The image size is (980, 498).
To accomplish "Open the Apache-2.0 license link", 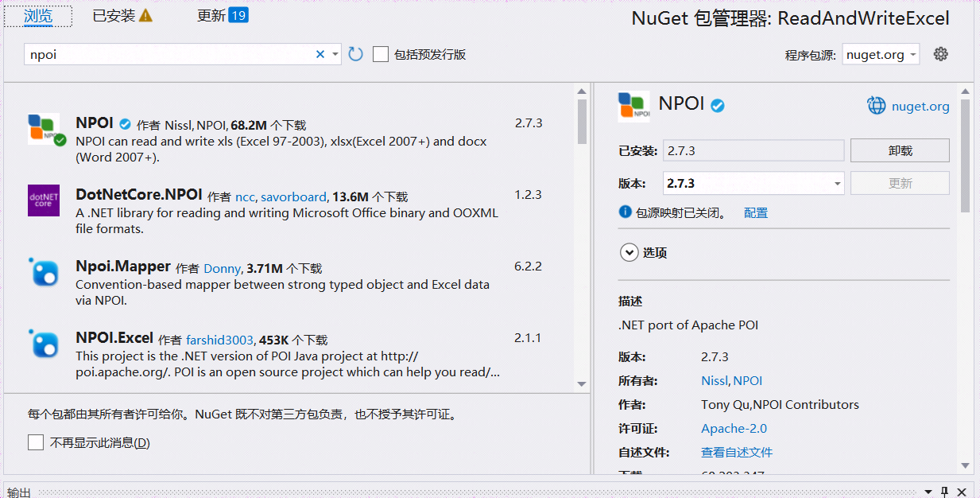I will coord(734,428).
